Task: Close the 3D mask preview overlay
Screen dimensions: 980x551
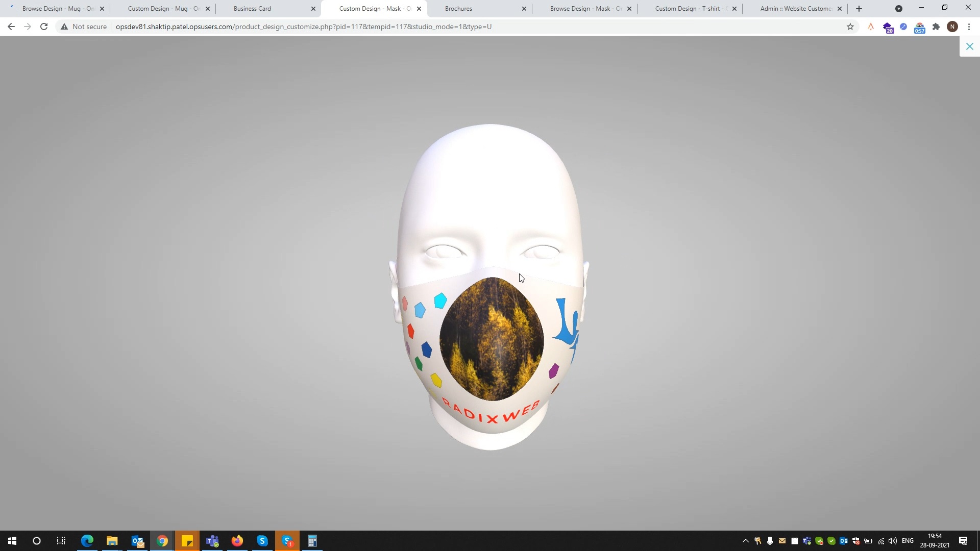Action: click(969, 46)
